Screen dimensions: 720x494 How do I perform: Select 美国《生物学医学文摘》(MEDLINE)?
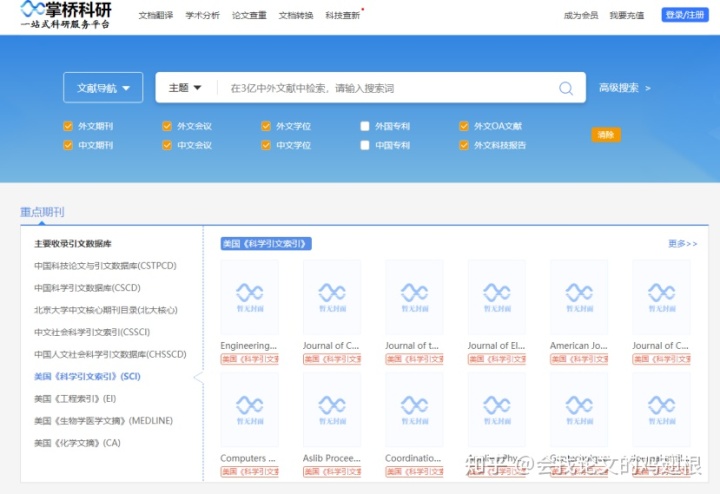tap(103, 421)
